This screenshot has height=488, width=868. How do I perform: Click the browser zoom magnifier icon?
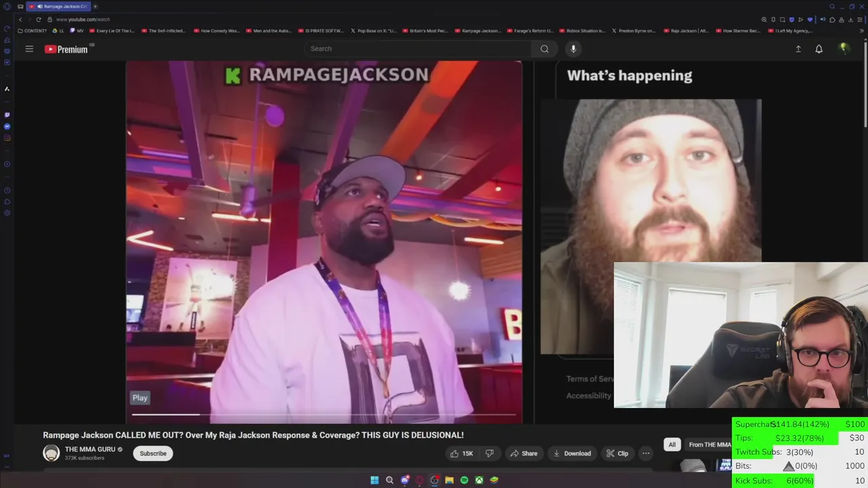point(764,20)
